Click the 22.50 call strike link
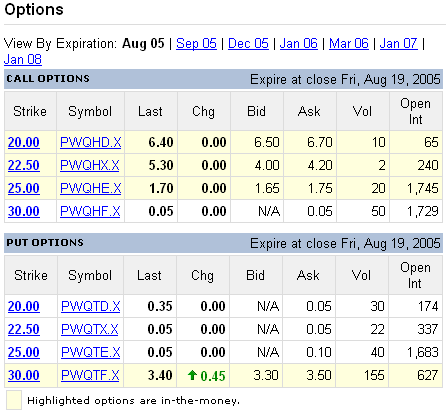This screenshot has height=413, width=446. [24, 165]
